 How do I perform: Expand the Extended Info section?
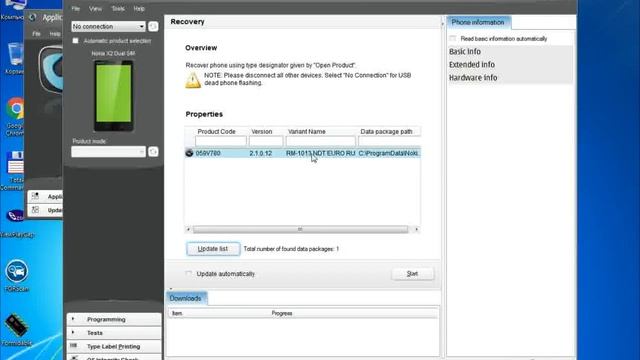click(x=510, y=64)
